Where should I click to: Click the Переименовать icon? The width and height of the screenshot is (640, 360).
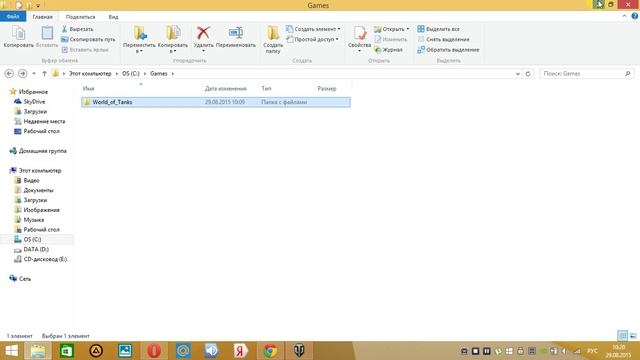pyautogui.click(x=236, y=37)
